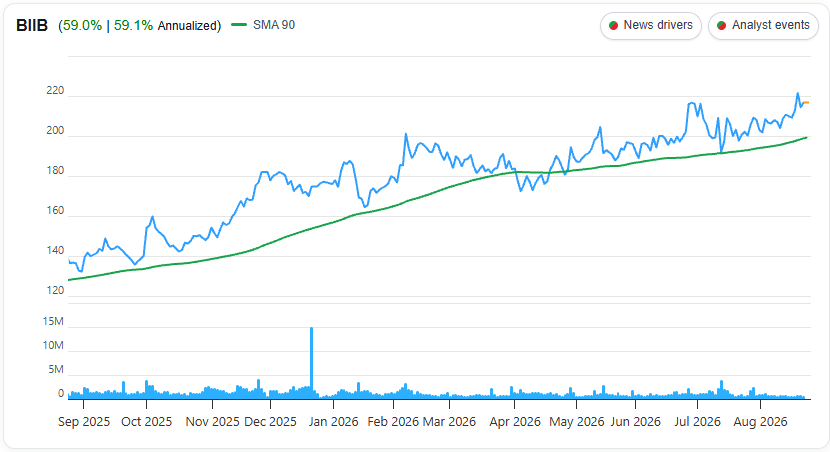The image size is (830, 452).
Task: Toggle the Analyst events button
Action: (763, 25)
